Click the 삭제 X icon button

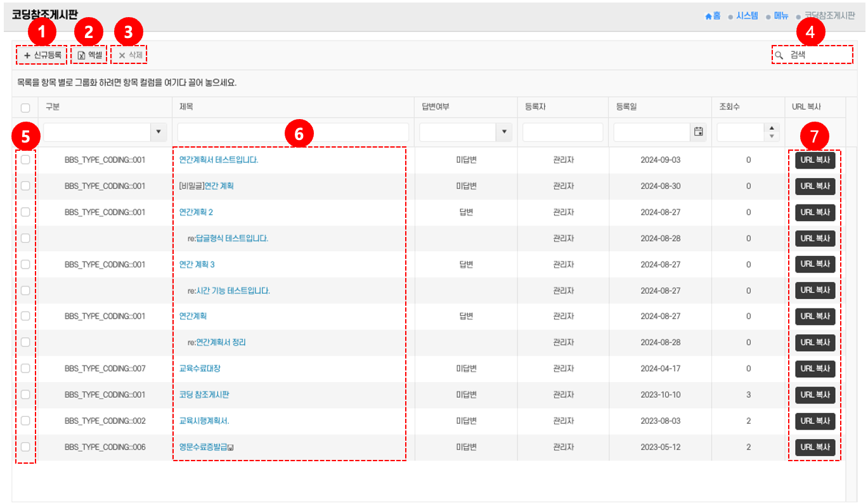coord(122,56)
